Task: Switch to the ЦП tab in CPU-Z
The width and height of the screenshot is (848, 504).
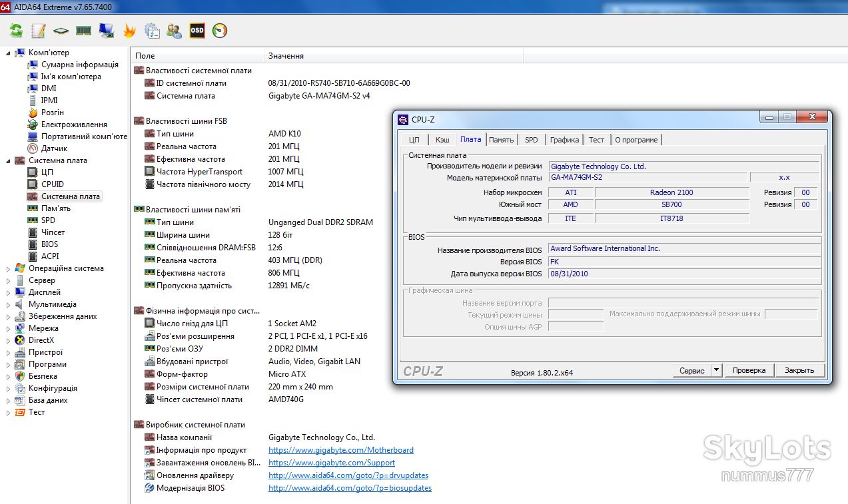Action: click(414, 140)
